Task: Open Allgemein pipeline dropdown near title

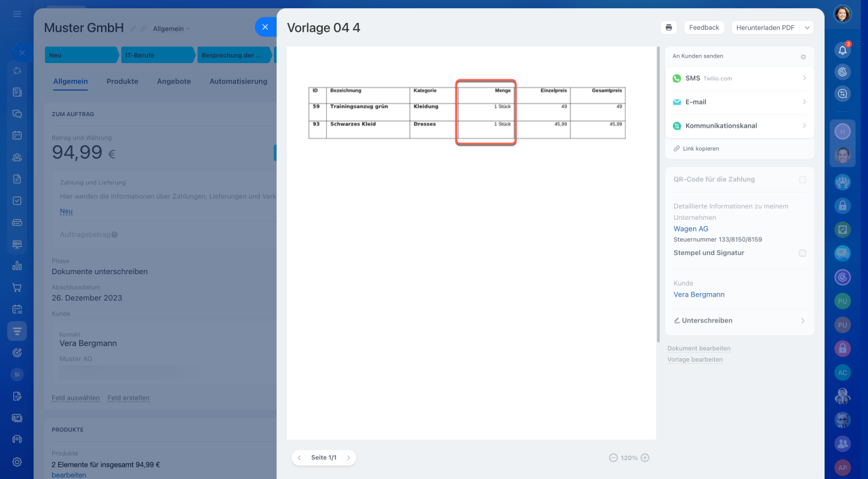Action: click(x=172, y=29)
